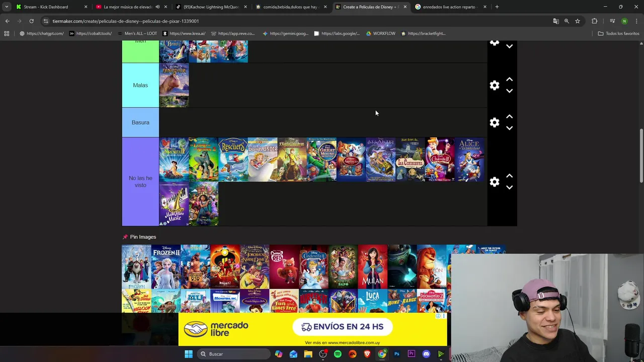Open Todos los favoritos folder
Image resolution: width=644 pixels, height=362 pixels.
[x=618, y=34]
